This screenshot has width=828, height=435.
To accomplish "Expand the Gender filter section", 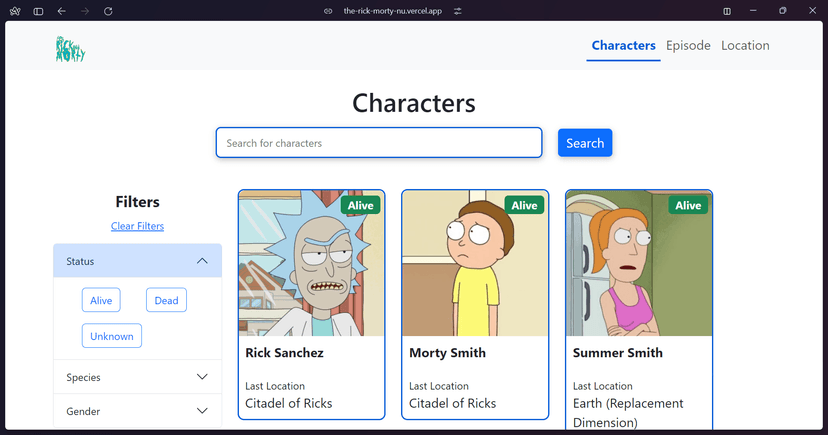I will point(137,411).
